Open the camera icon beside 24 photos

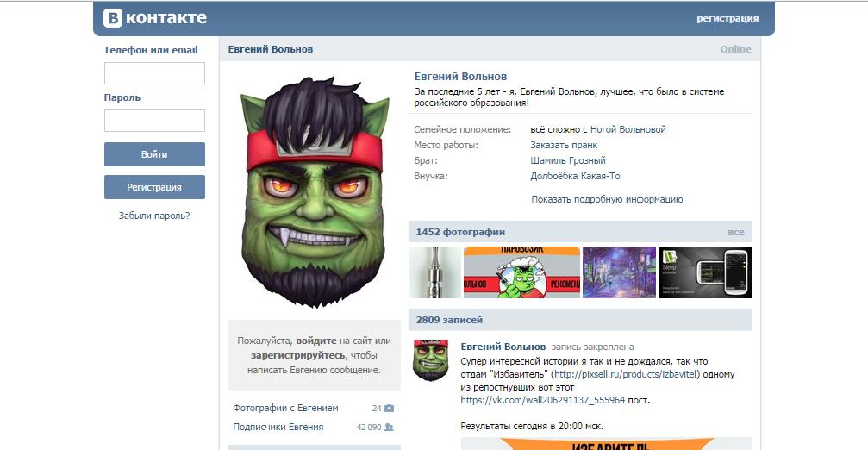click(x=389, y=409)
